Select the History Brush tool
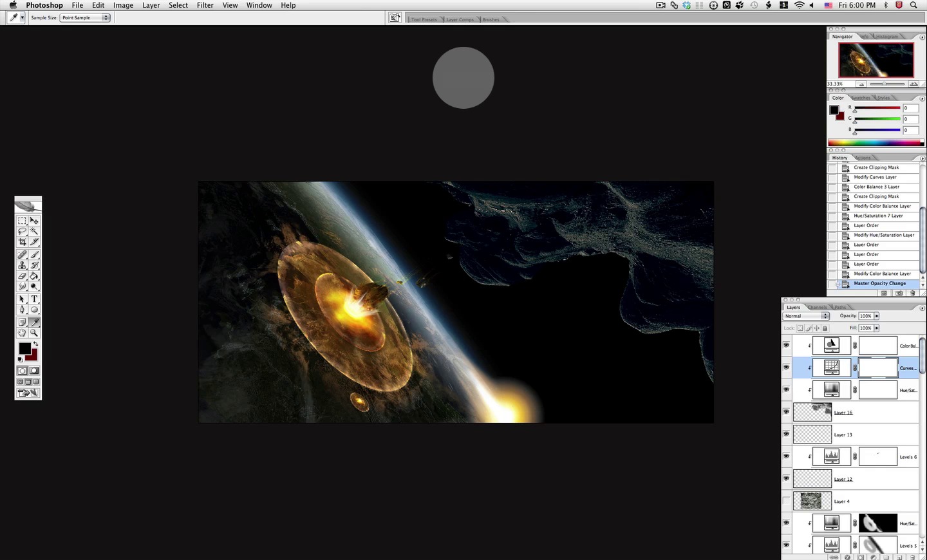Viewport: 927px width, 560px height. click(x=34, y=265)
